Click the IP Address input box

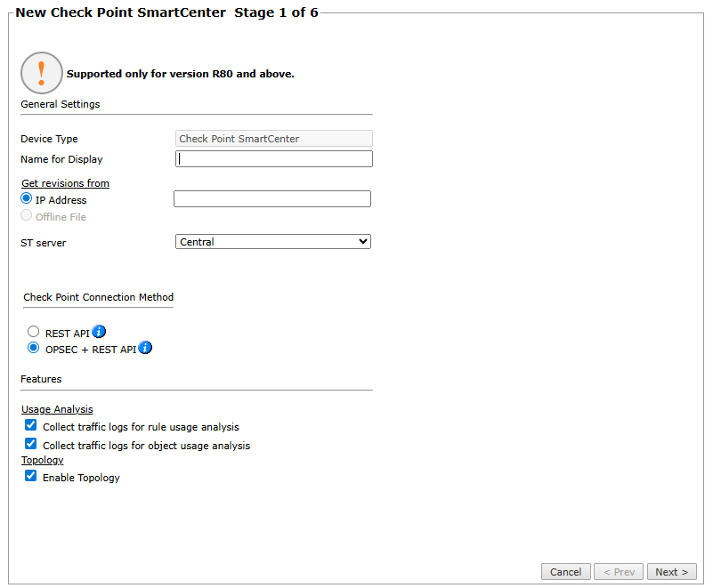[272, 199]
